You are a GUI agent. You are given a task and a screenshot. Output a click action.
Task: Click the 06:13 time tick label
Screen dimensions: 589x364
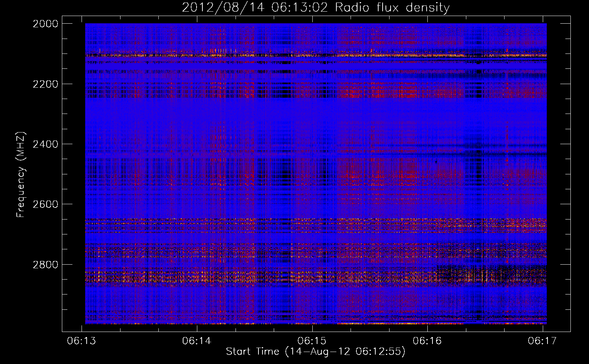(82, 341)
